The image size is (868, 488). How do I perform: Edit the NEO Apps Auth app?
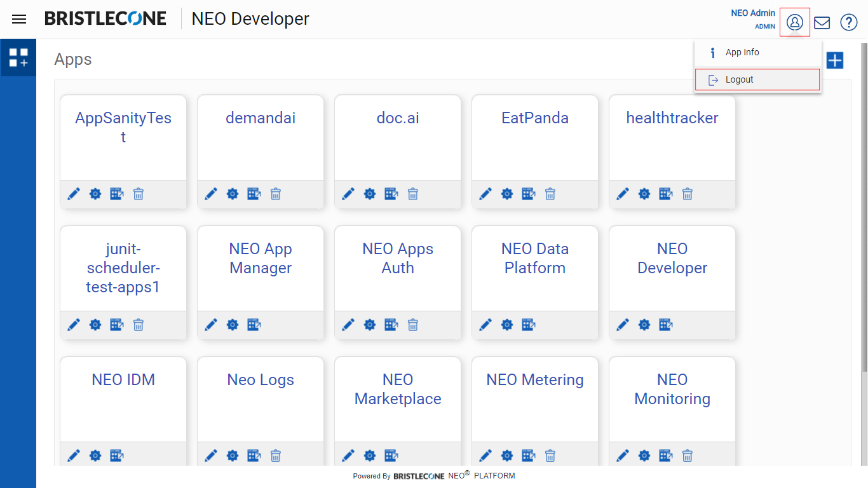click(348, 325)
